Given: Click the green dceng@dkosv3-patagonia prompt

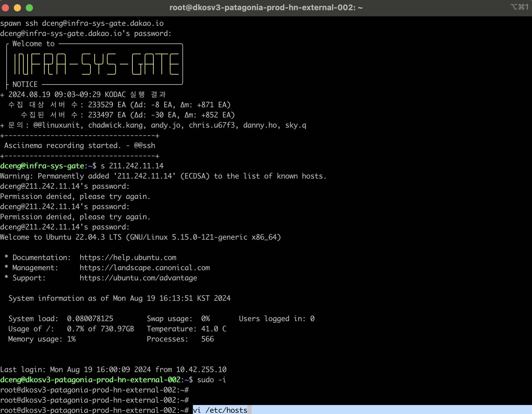Looking at the screenshot, I should (90, 380).
